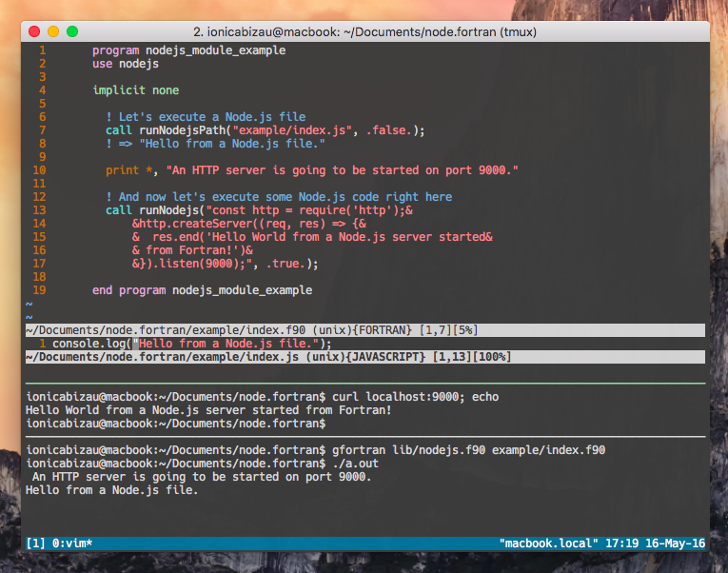Click the empty prompt after curl output
Screen dimensions: 728x573
tap(176, 424)
